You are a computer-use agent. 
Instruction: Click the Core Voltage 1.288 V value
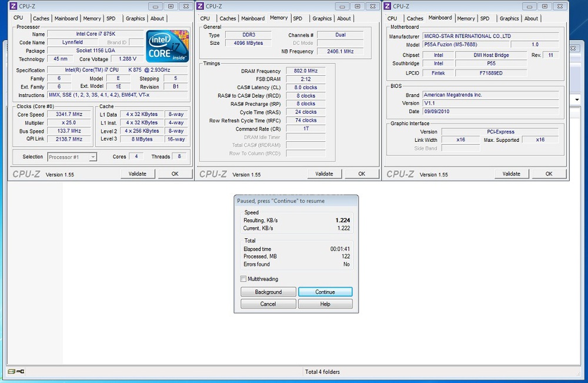(x=128, y=59)
